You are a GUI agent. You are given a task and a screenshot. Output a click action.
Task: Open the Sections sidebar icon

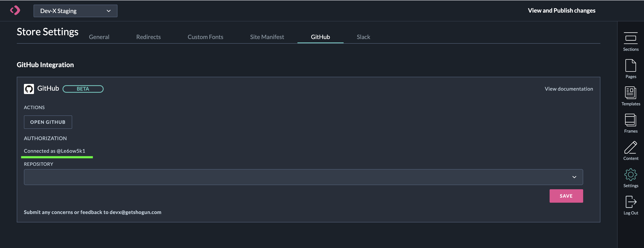pos(631,41)
